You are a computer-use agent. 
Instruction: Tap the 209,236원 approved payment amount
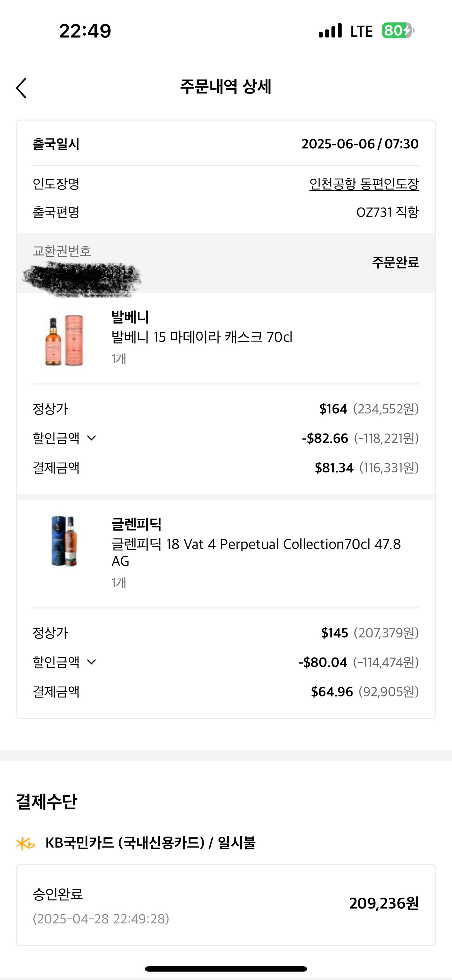pos(384,904)
